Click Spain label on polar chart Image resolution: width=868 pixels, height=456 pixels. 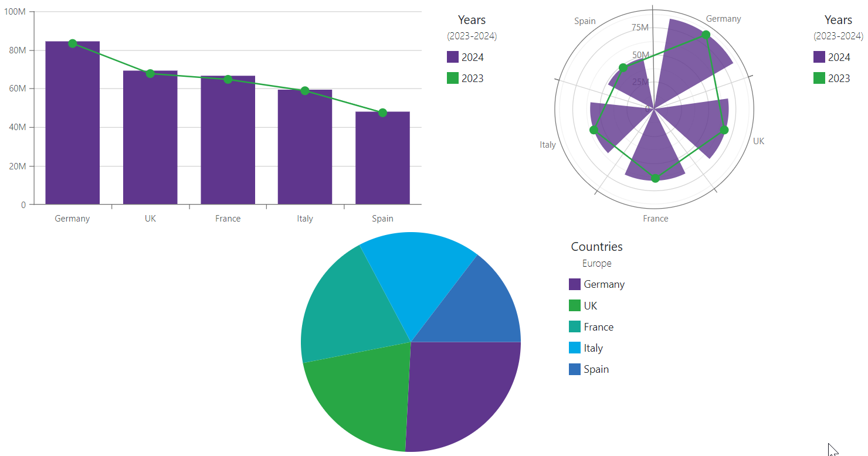click(585, 21)
